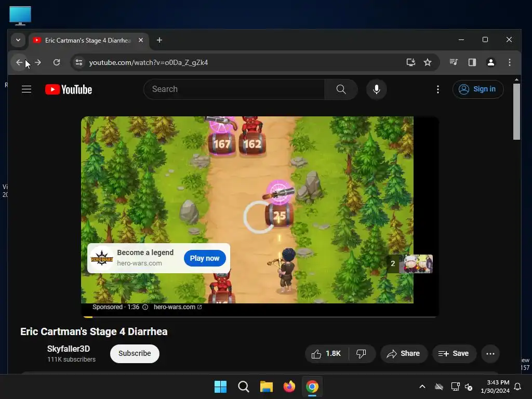Close the Eric Cartman's Stage 4 Diarrhea tab
This screenshot has width=532, height=399.
pyautogui.click(x=141, y=40)
